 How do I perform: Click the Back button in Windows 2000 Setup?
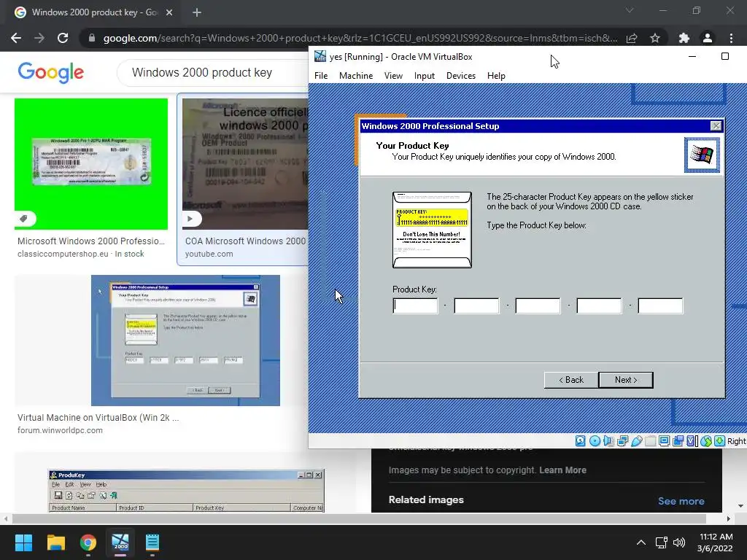coord(570,379)
